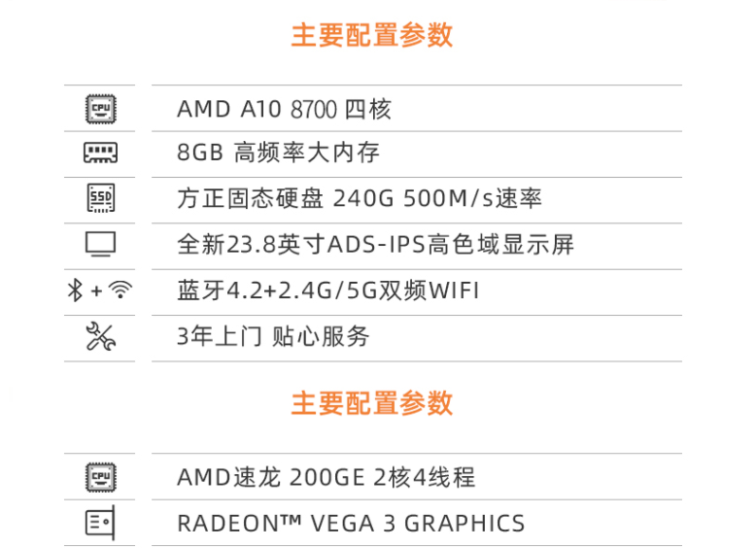
Task: Click the Bluetooth symbol icon
Action: click(75, 291)
